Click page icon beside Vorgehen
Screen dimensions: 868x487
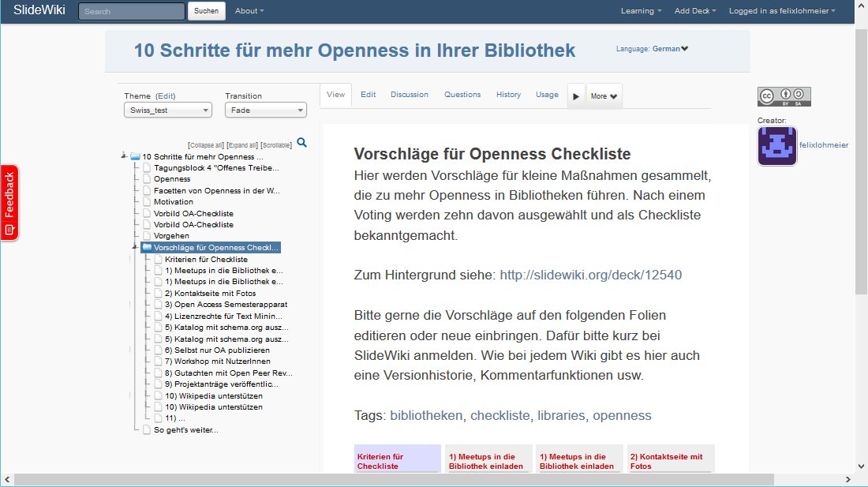147,236
